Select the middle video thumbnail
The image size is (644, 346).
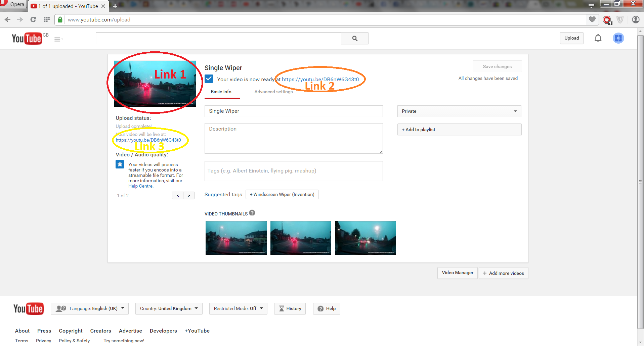[300, 238]
